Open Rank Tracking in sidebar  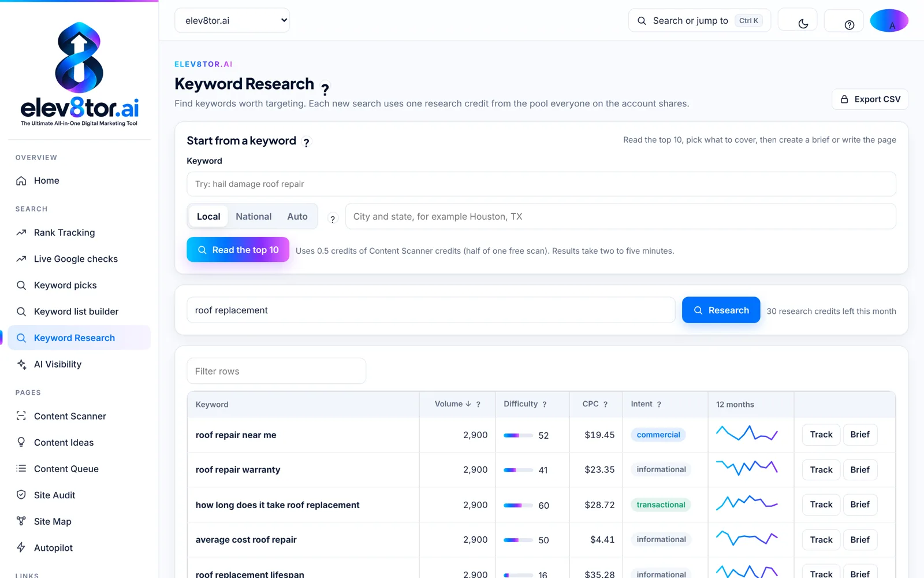tap(79, 232)
